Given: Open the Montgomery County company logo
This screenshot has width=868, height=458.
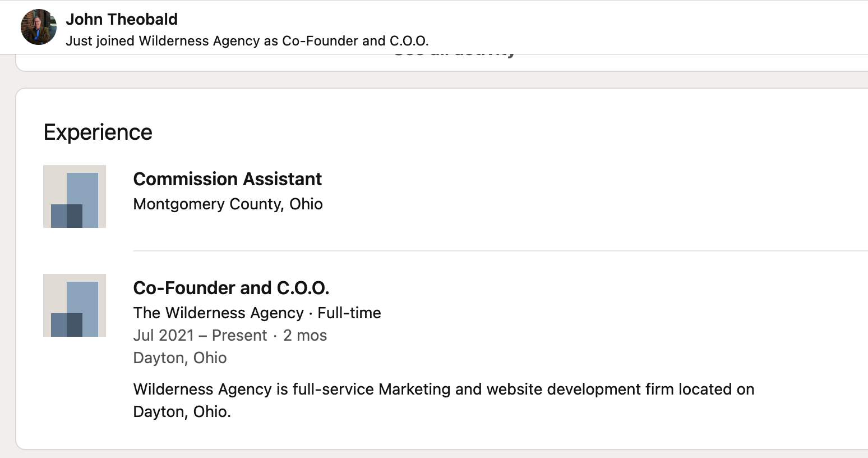Looking at the screenshot, I should [75, 196].
